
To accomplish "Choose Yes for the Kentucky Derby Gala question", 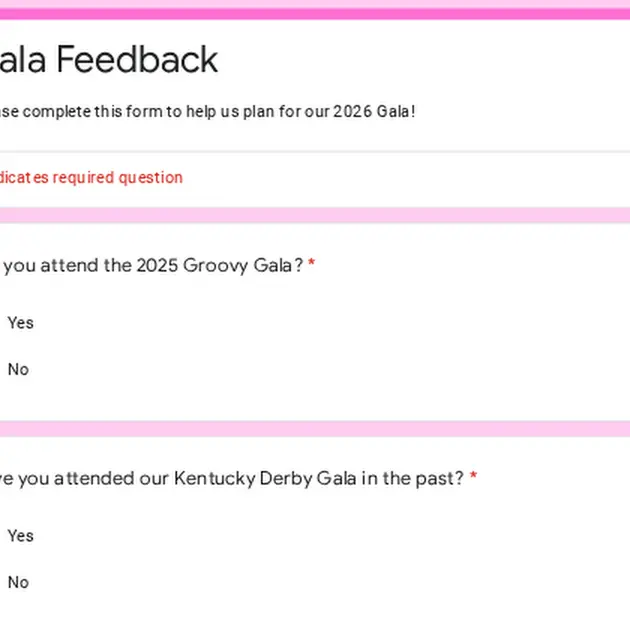I will pos(20,536).
